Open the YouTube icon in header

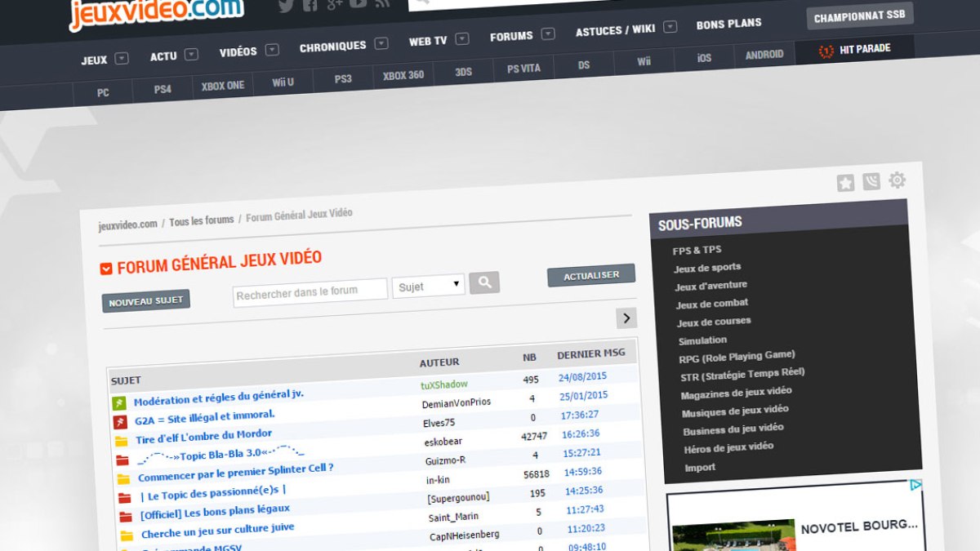358,4
